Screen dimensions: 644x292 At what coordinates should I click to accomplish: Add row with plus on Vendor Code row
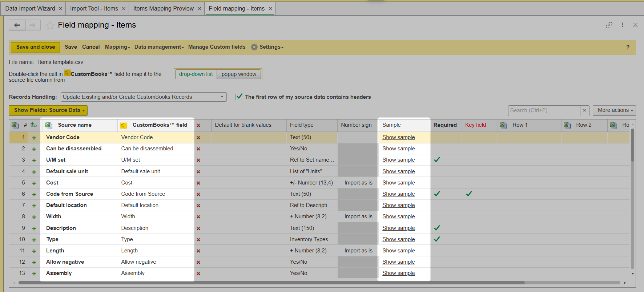(34, 138)
